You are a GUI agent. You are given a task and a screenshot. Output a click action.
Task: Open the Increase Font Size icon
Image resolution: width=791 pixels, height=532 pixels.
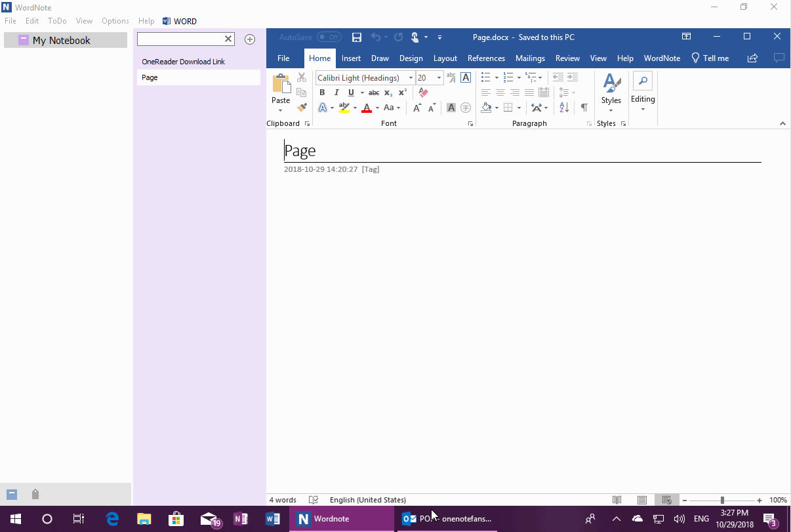(417, 107)
